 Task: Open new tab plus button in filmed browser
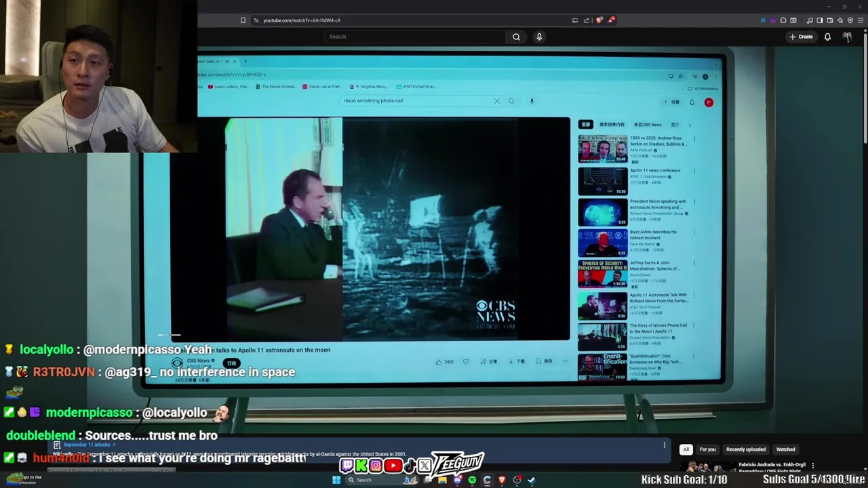click(x=245, y=62)
